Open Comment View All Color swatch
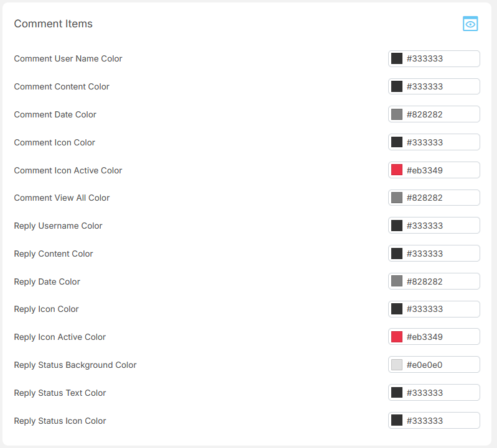Image resolution: width=497 pixels, height=448 pixels. click(x=397, y=198)
